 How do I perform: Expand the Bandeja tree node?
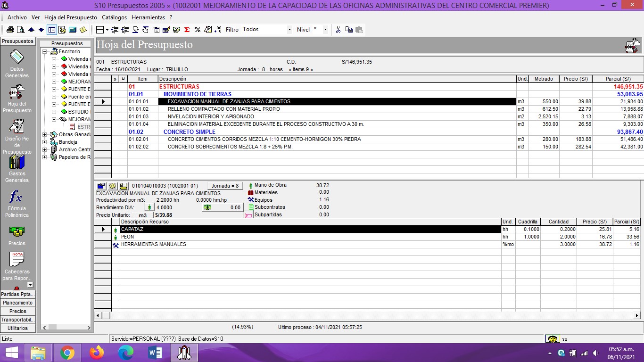tap(45, 142)
